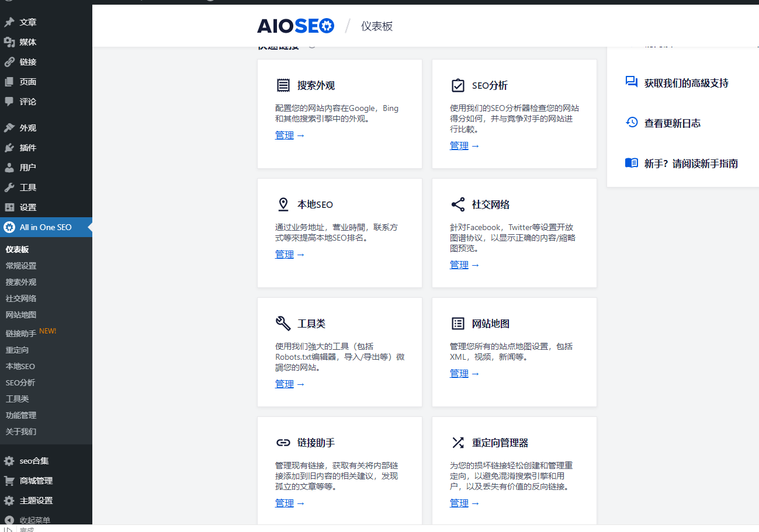Open 查看更新日志 link
759x532 pixels.
tap(672, 123)
